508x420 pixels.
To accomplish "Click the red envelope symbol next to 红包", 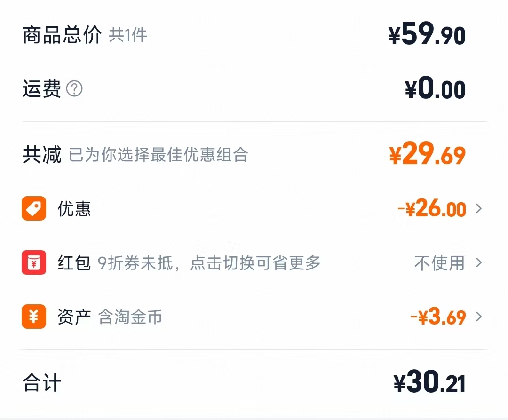I will [x=33, y=263].
